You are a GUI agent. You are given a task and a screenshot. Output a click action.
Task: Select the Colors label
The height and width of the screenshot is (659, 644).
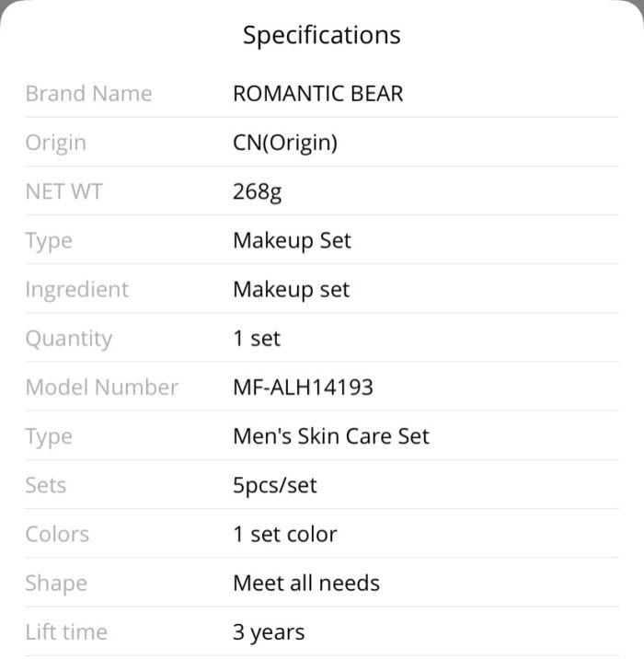point(57,534)
